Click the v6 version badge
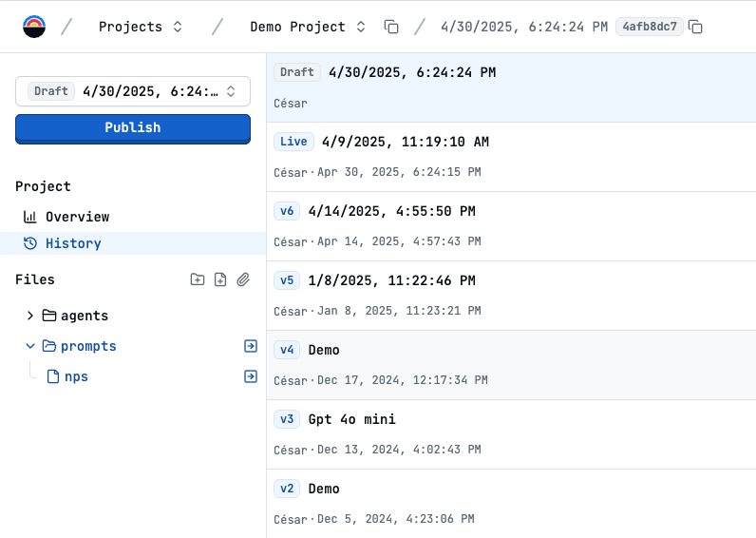Image resolution: width=756 pixels, height=538 pixels. coord(287,211)
